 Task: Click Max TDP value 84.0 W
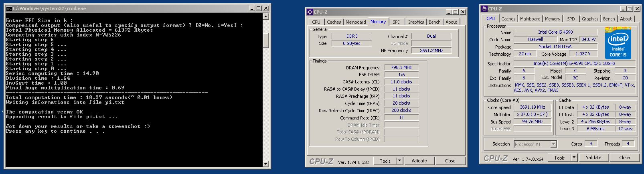pos(589,39)
